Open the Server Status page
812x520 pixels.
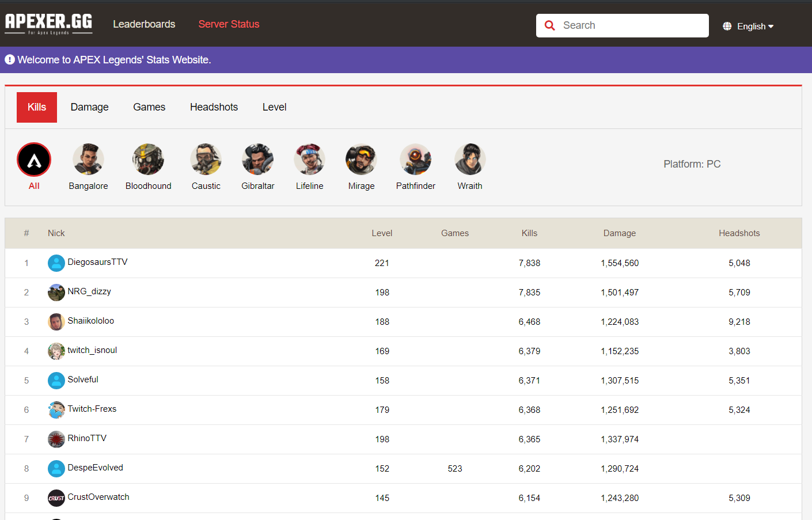coord(229,24)
